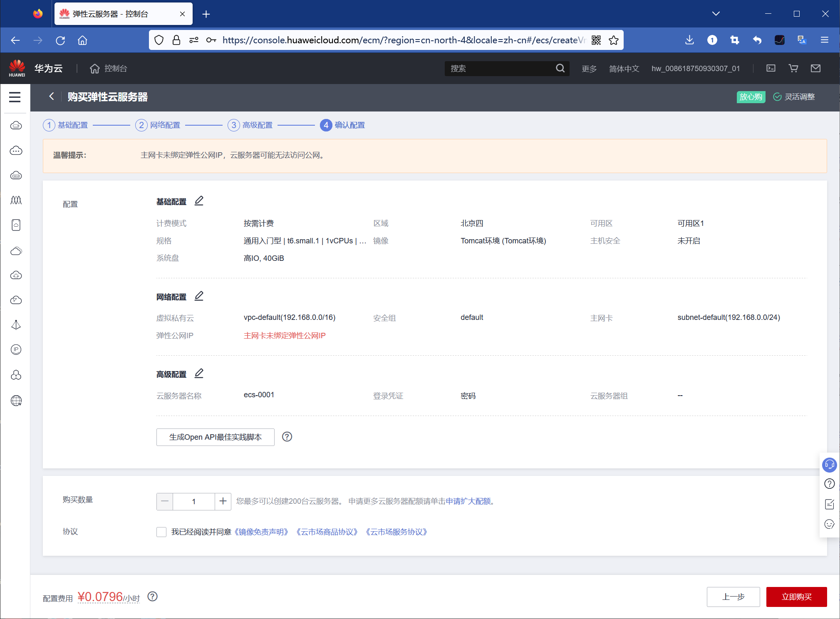Expand the 更多 menu in header
Screen dimensions: 840x619
tap(589, 69)
